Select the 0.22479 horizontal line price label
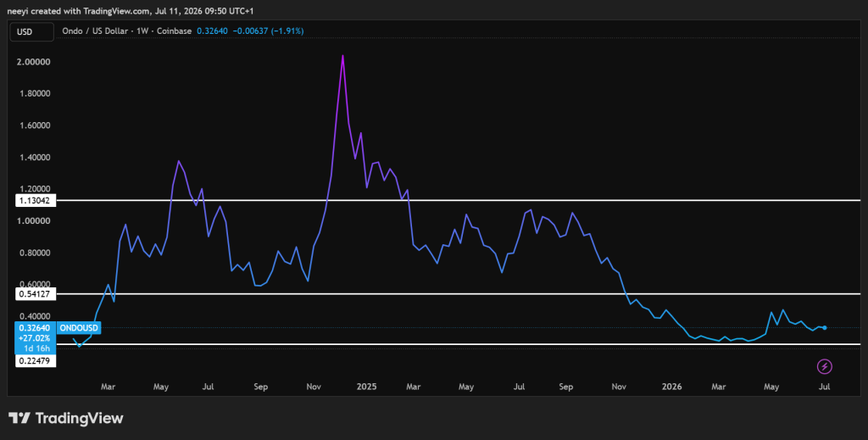 pos(36,361)
